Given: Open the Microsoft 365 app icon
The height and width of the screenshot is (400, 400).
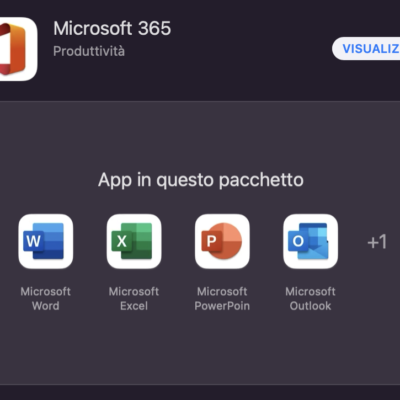Looking at the screenshot, I should coord(18,49).
